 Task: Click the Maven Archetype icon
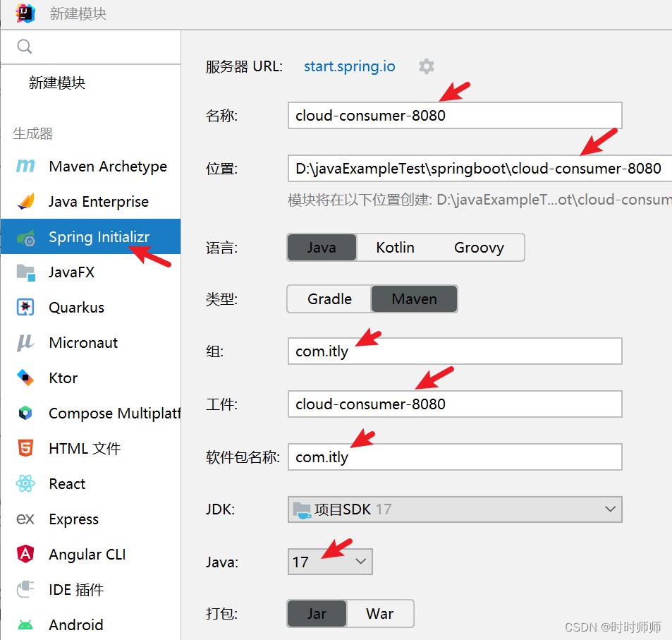tap(25, 166)
